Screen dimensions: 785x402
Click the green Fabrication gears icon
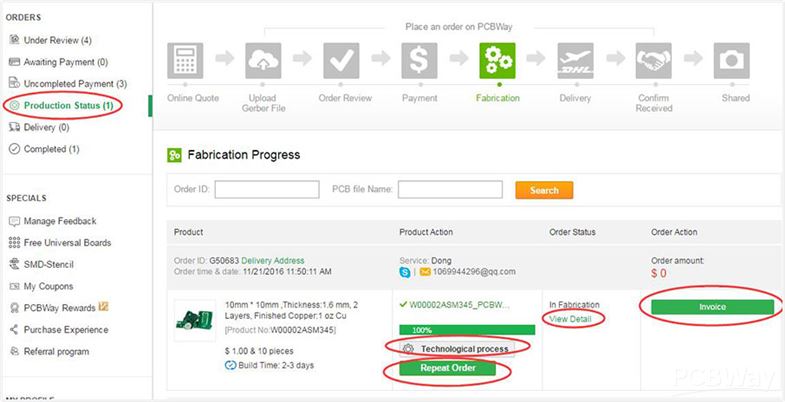tap(497, 61)
